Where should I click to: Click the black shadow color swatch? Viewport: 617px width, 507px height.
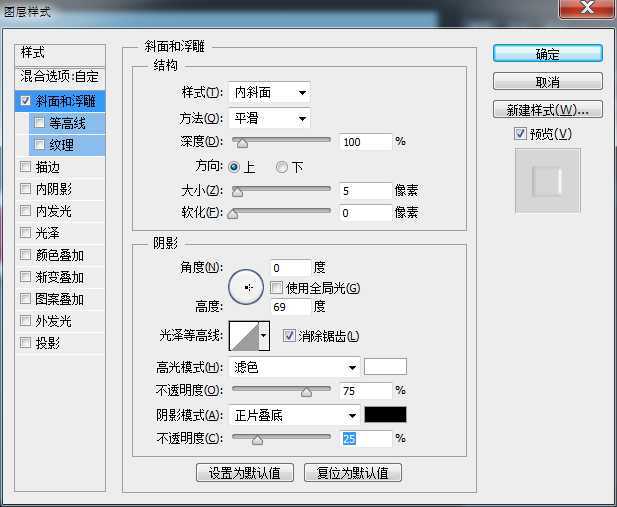385,414
